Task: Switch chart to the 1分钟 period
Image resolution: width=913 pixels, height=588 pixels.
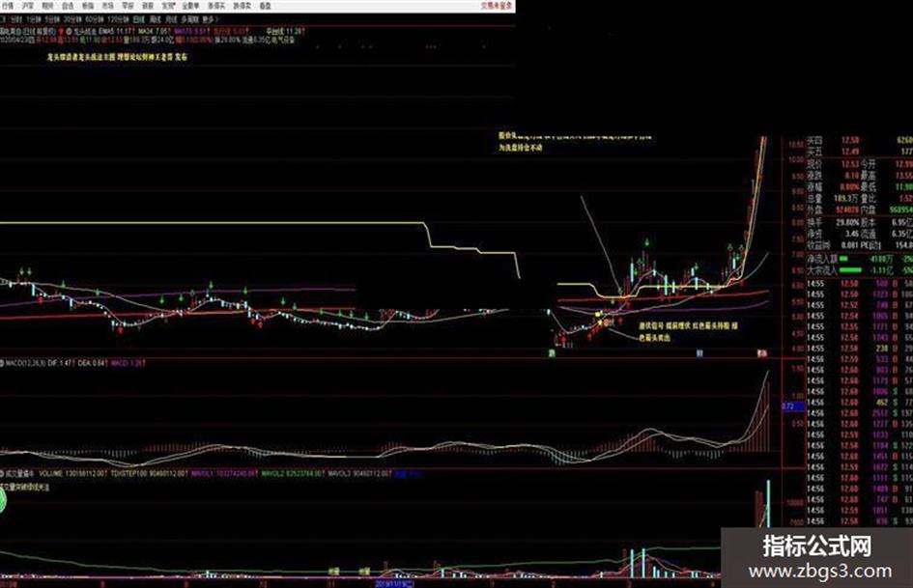Action: [34, 19]
